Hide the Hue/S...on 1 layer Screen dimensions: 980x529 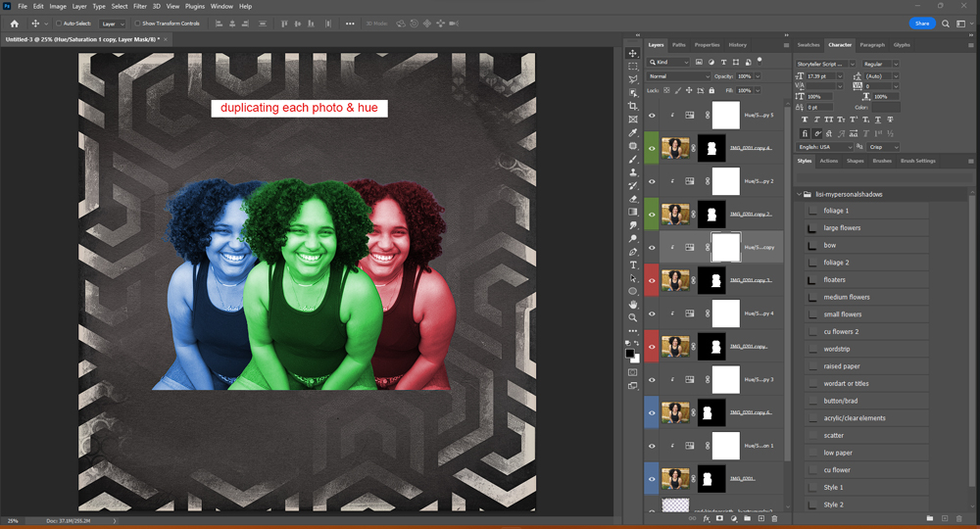pos(652,446)
